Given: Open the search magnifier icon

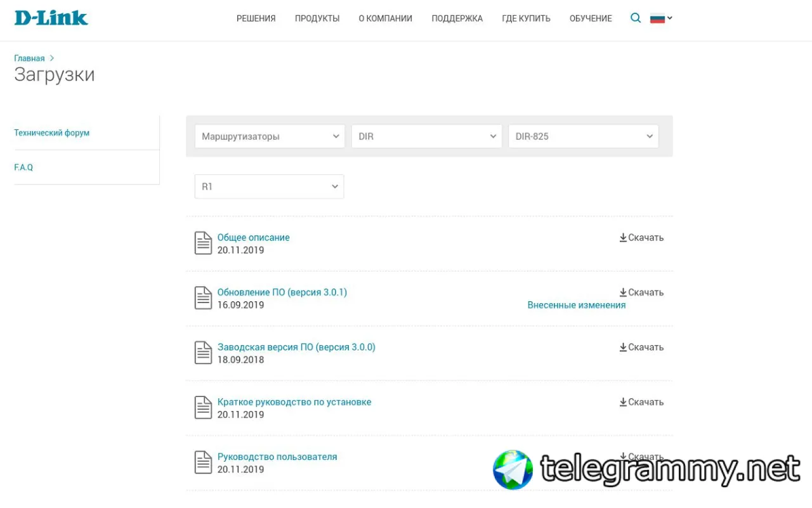Looking at the screenshot, I should (x=636, y=18).
